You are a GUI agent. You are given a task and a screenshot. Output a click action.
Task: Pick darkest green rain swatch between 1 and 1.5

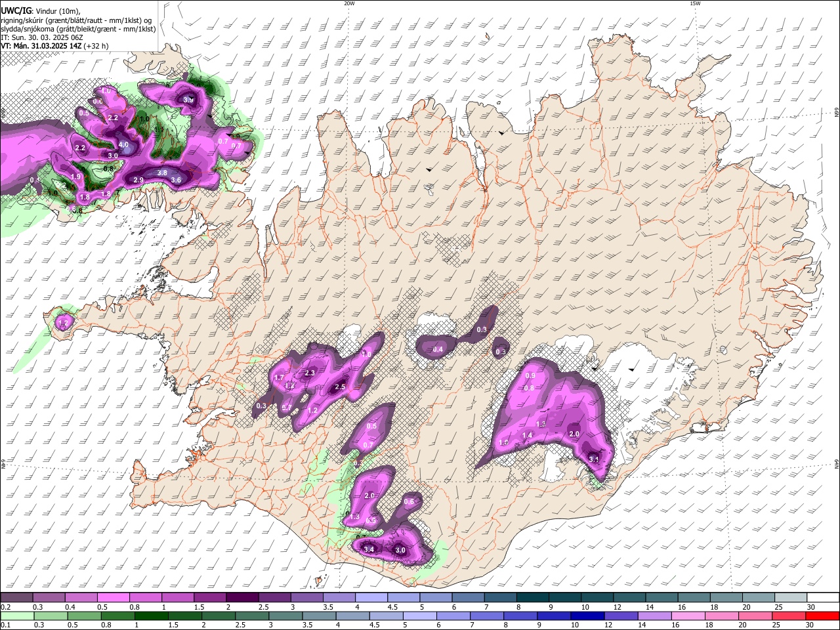coord(151,616)
